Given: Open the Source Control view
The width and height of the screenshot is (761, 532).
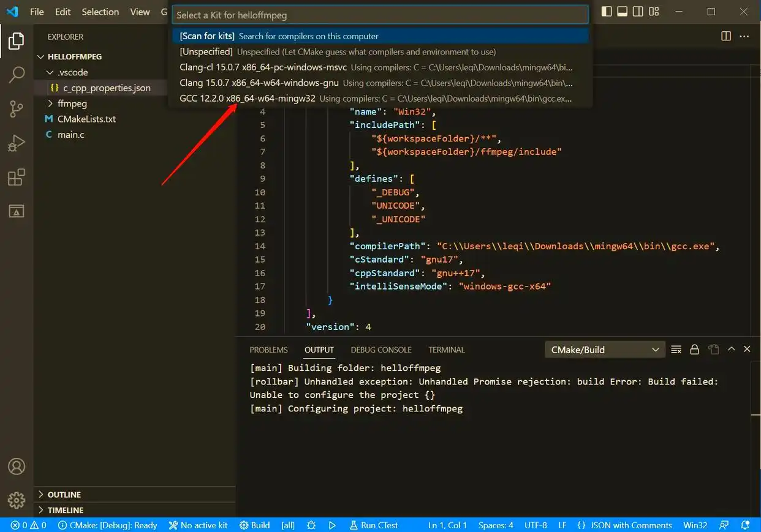Looking at the screenshot, I should click(x=17, y=110).
